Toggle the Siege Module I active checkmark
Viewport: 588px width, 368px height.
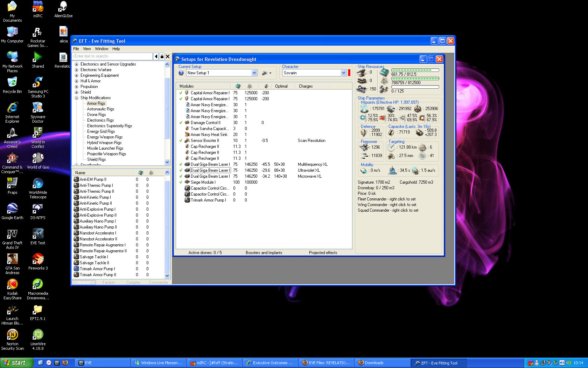[181, 182]
